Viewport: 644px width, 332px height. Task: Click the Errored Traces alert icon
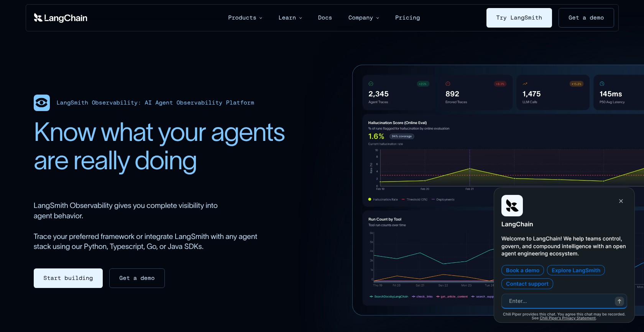click(448, 84)
